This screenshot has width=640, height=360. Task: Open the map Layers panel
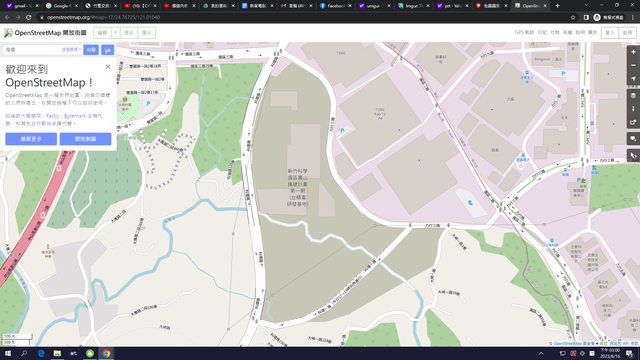tap(633, 96)
